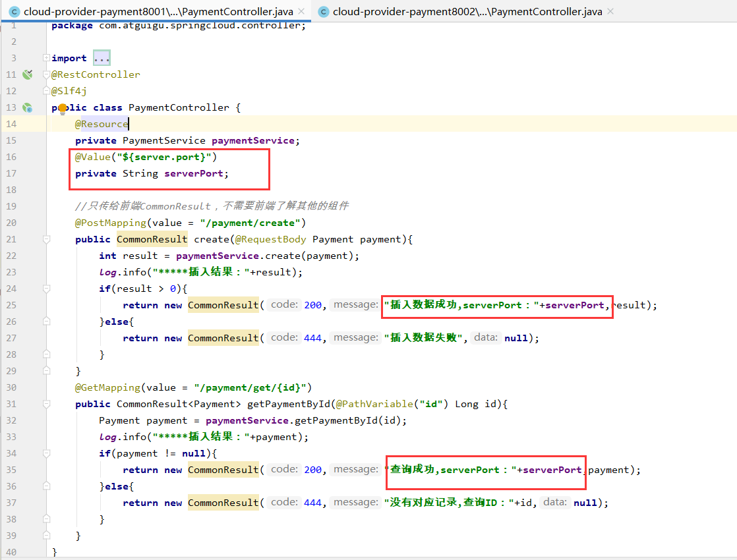Place the cursor on the serverPort field declaration
Screen dimensions: 737x560
196,173
